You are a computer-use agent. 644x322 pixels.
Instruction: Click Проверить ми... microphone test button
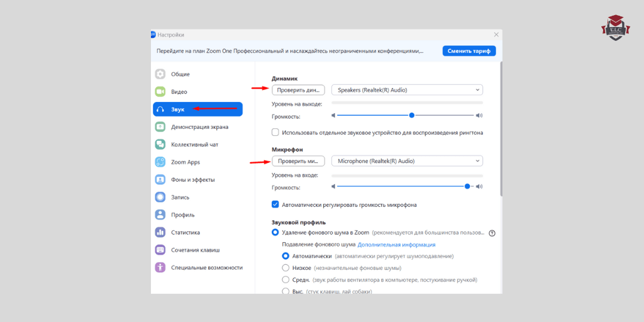point(298,161)
